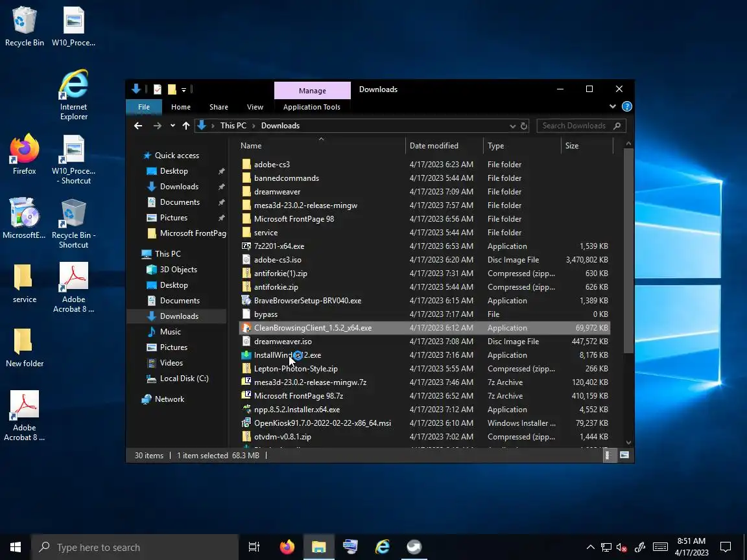This screenshot has width=747, height=560.
Task: Sort by the Date modified column header
Action: point(445,146)
